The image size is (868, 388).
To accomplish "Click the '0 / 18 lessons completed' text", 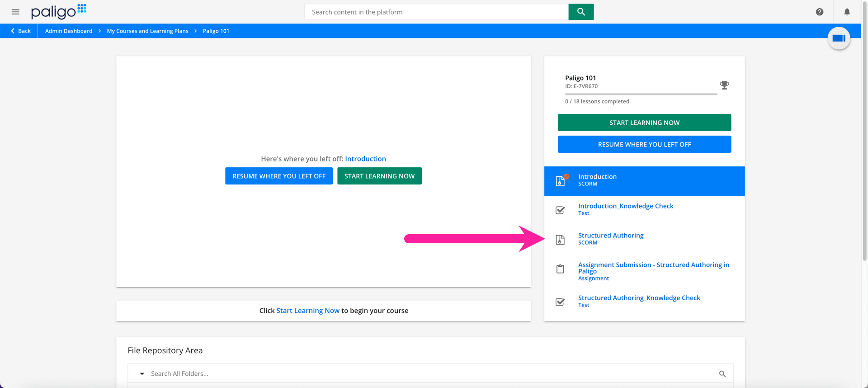I will click(x=597, y=101).
